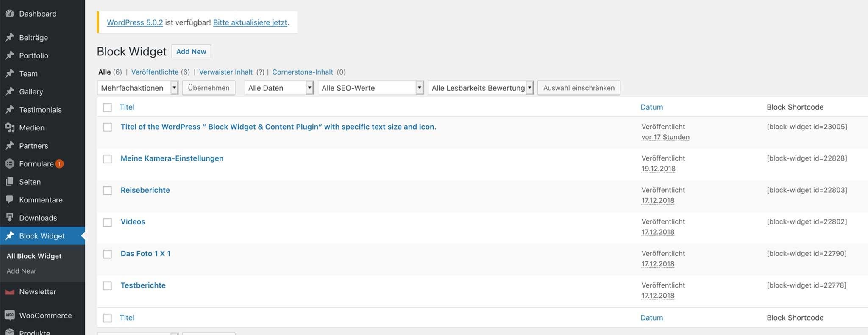This screenshot has height=335, width=868.
Task: Tick the select-all checkbox in the table header
Action: click(108, 108)
